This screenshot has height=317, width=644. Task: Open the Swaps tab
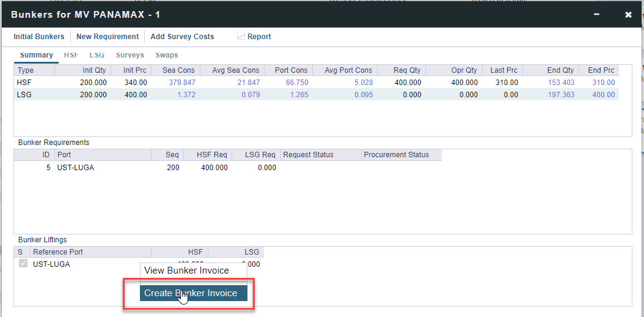click(x=167, y=55)
